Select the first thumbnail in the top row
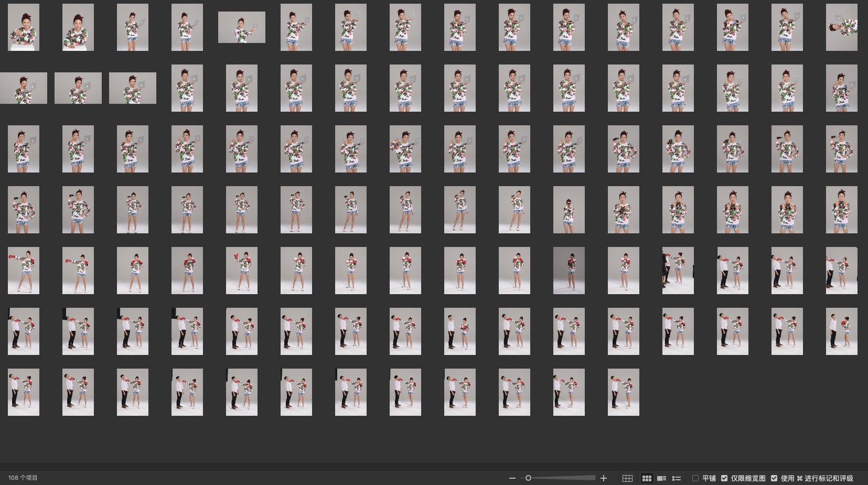 coord(24,27)
